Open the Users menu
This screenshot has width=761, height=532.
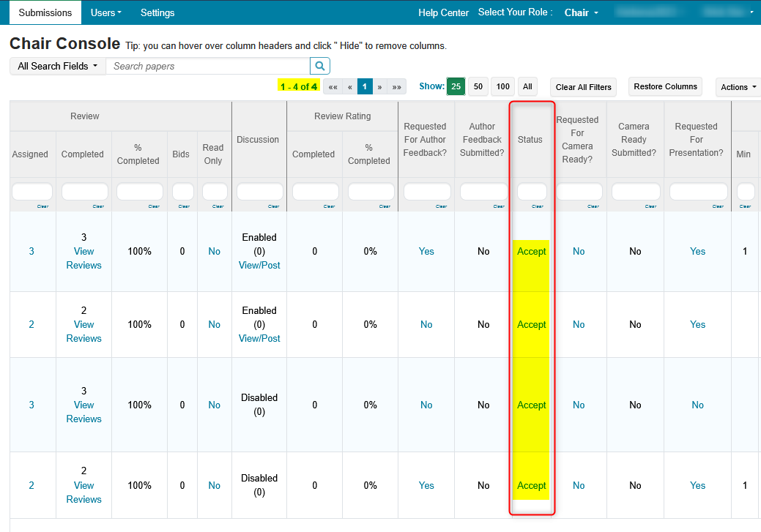coord(105,12)
